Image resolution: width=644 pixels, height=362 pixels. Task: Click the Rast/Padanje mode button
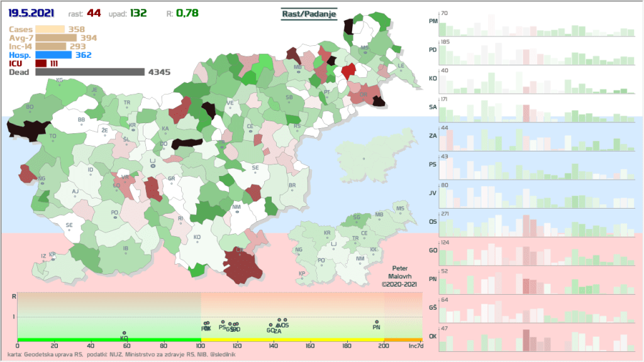pos(308,14)
